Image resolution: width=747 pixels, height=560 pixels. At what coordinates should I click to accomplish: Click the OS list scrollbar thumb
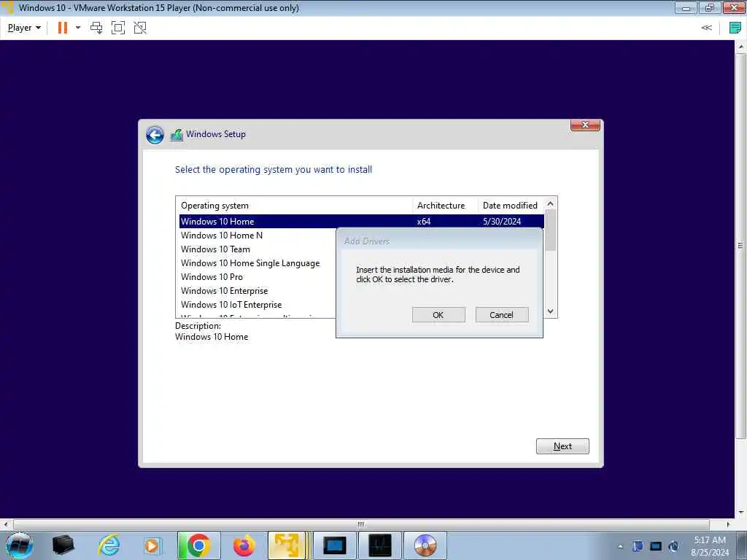coord(550,230)
